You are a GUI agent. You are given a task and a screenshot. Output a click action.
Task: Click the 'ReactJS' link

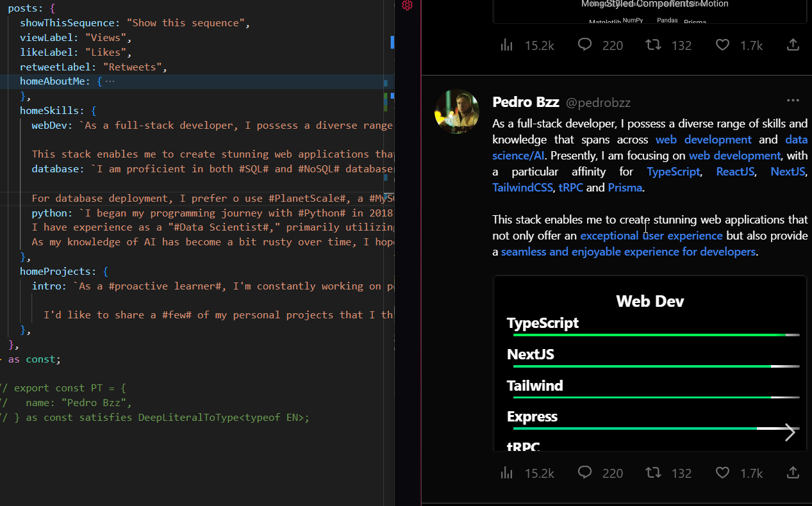(735, 172)
